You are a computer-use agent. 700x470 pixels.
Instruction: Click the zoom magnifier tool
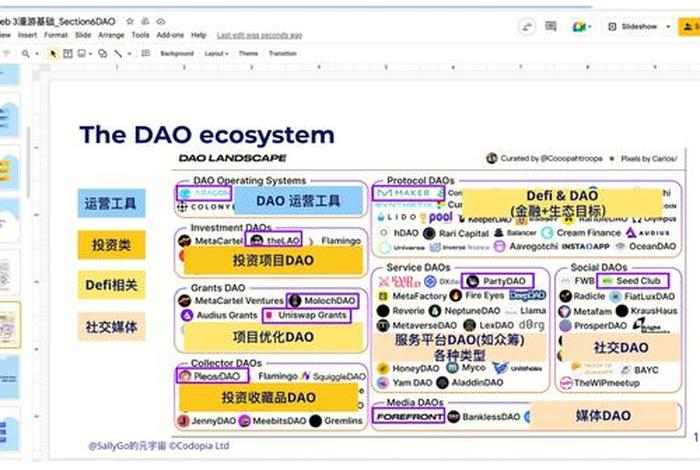click(26, 54)
